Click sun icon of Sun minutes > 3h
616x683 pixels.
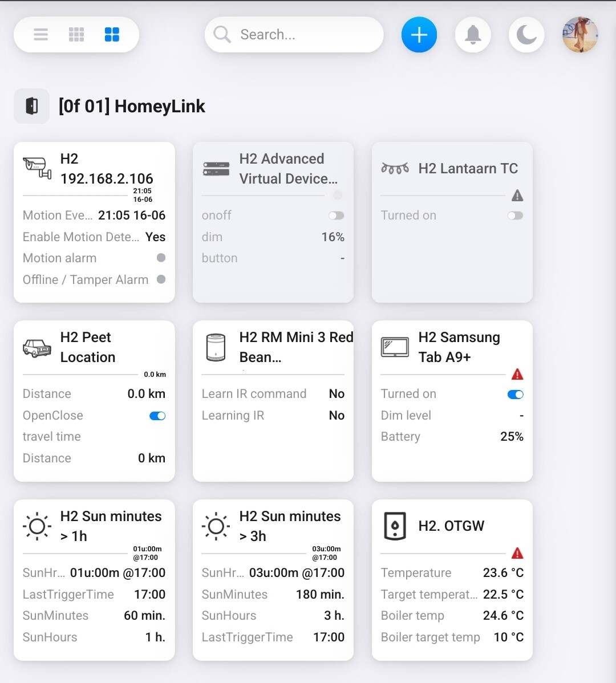[x=216, y=526]
